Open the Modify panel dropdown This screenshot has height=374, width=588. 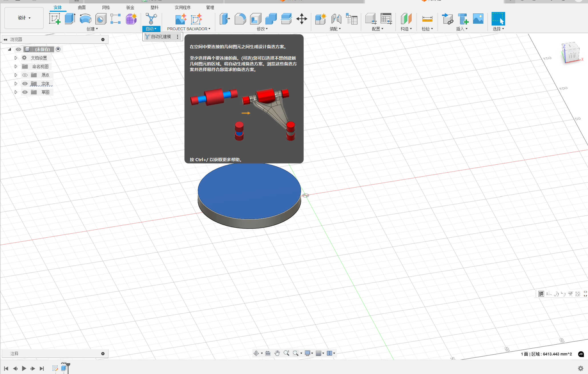262,29
